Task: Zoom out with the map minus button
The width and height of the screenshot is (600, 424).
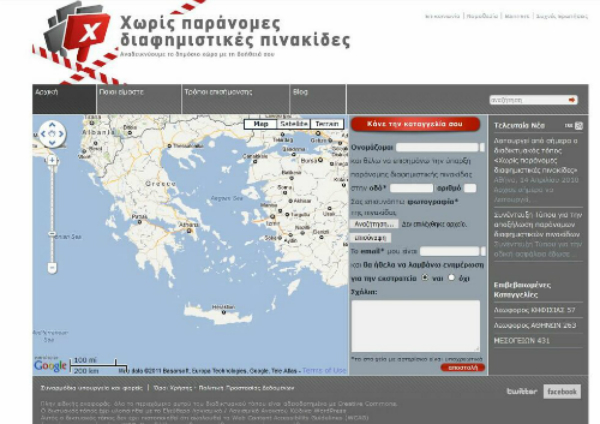Action: click(52, 267)
